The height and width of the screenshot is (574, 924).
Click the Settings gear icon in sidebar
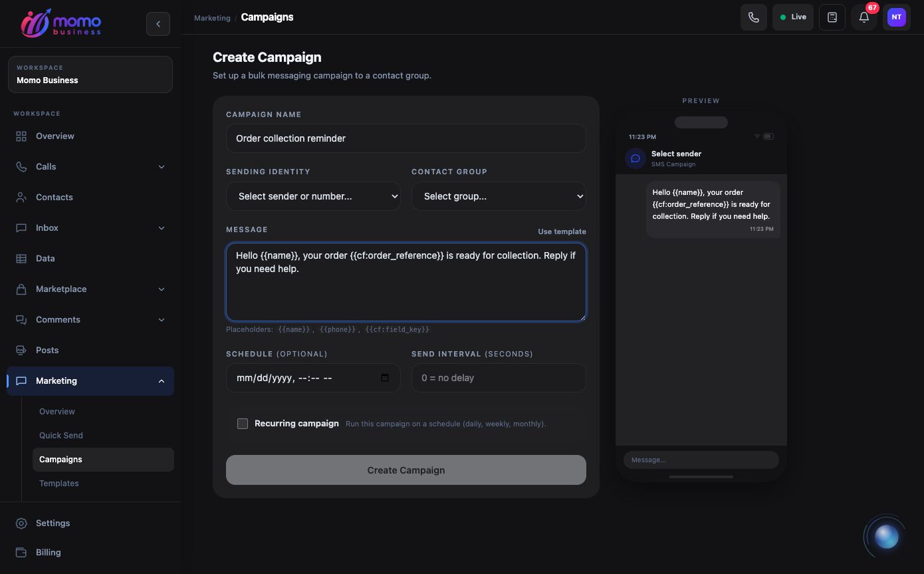coord(21,523)
